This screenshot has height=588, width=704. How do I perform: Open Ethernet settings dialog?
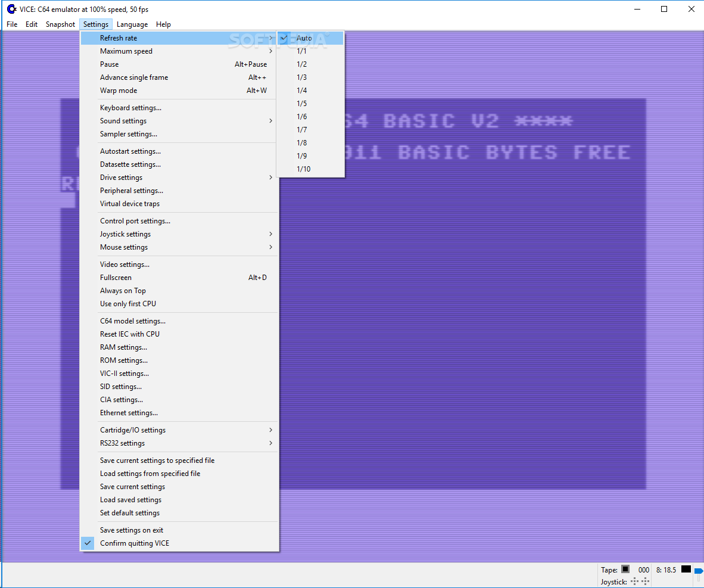click(180, 412)
